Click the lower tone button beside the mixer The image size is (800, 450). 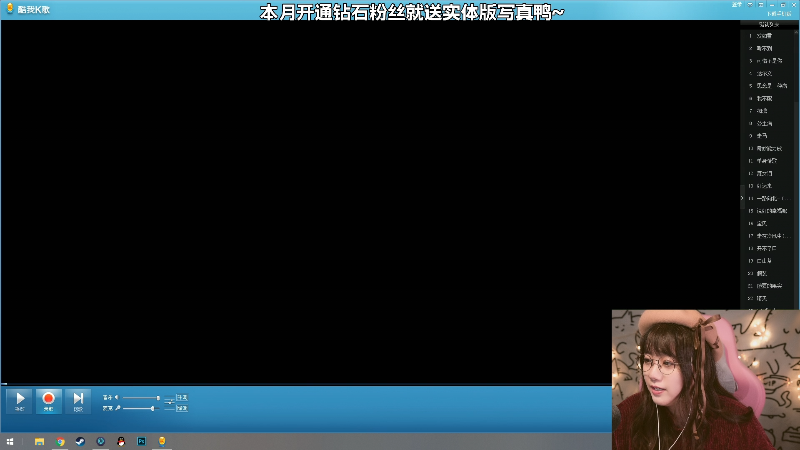click(x=182, y=408)
